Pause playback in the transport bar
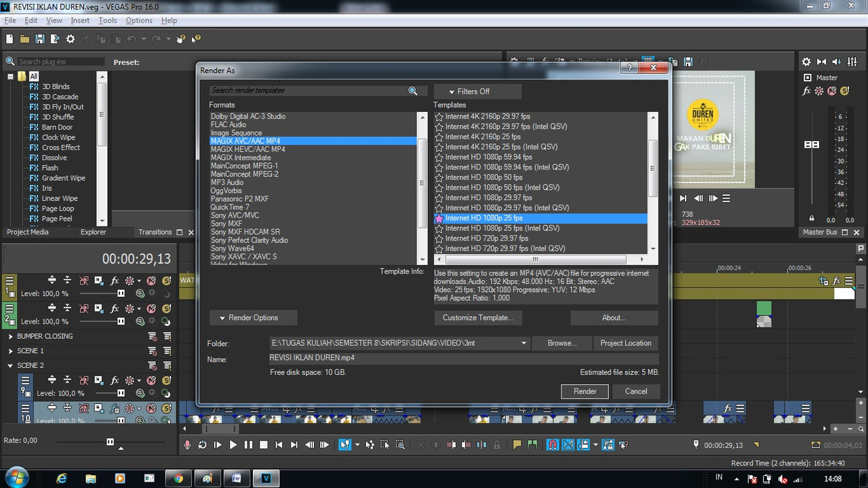868x488 pixels. pos(248,445)
